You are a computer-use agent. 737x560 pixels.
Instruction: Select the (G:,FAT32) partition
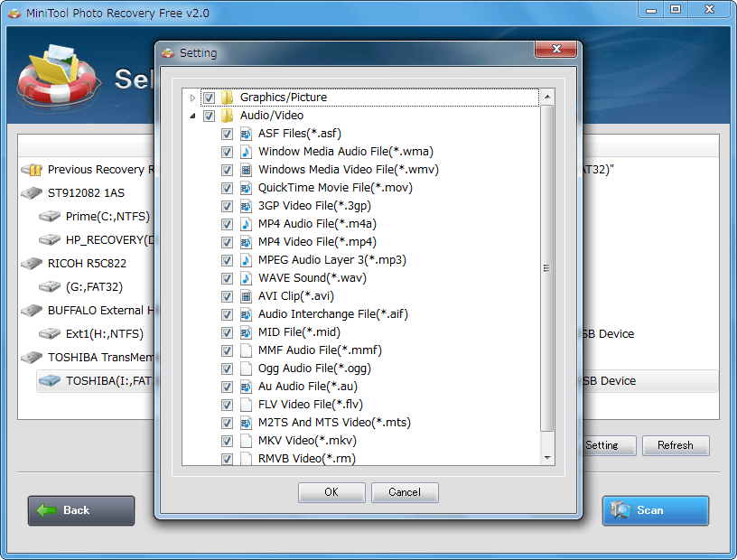(x=94, y=287)
